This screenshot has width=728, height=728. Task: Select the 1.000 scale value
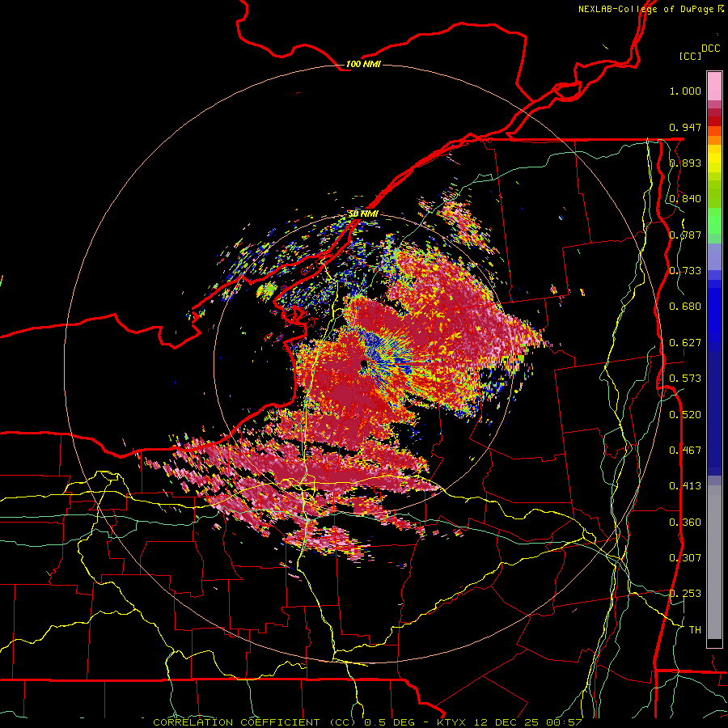[685, 91]
